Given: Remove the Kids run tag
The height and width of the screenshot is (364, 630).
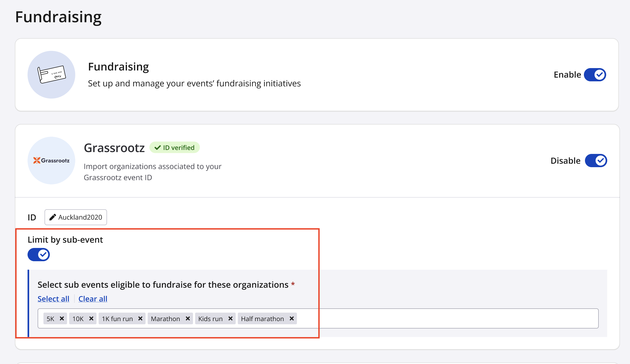Looking at the screenshot, I should pyautogui.click(x=230, y=318).
